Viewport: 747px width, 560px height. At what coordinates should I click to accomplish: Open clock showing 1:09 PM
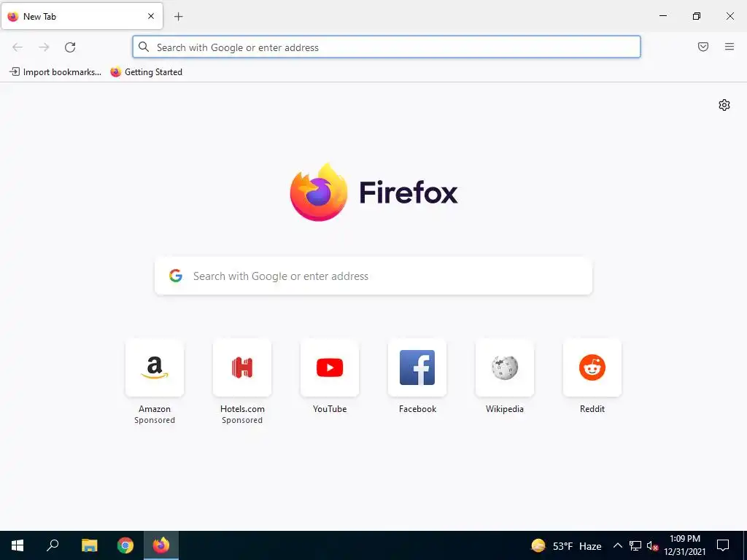pos(684,545)
